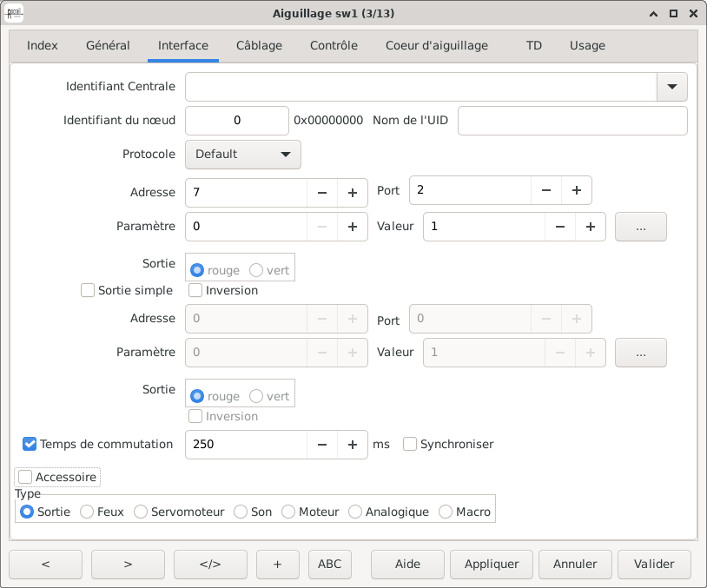
Task: Uncheck Temps de commutation checkbox
Action: coord(30,444)
